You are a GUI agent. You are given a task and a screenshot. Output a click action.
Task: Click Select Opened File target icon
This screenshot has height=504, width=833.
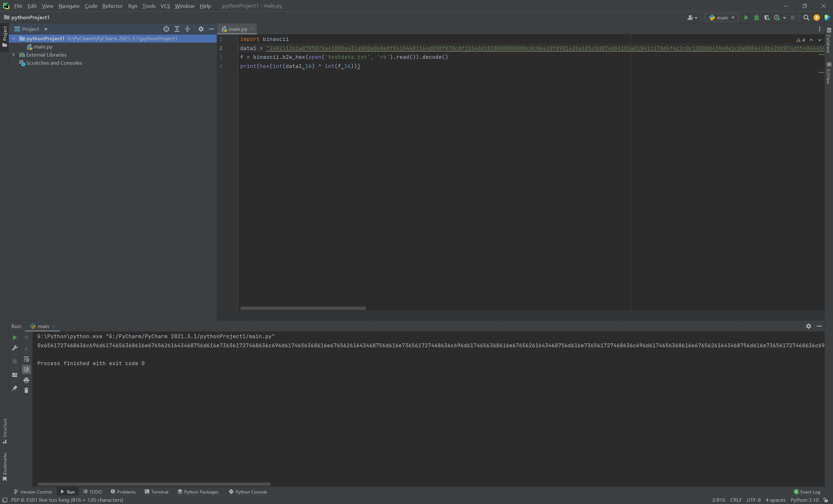[x=166, y=29]
